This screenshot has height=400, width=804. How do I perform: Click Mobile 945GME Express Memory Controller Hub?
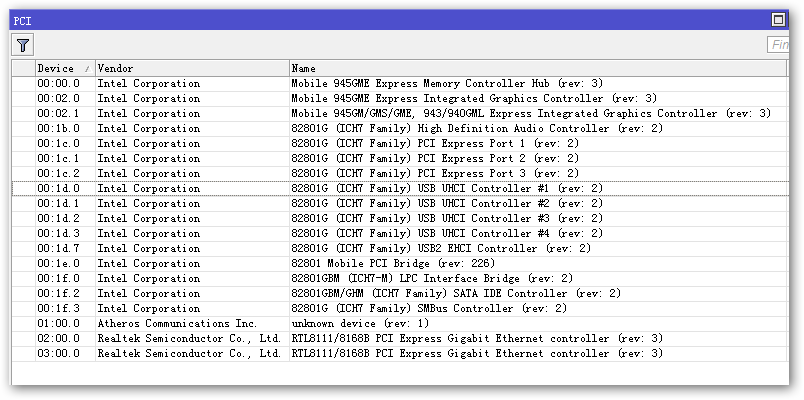click(447, 83)
